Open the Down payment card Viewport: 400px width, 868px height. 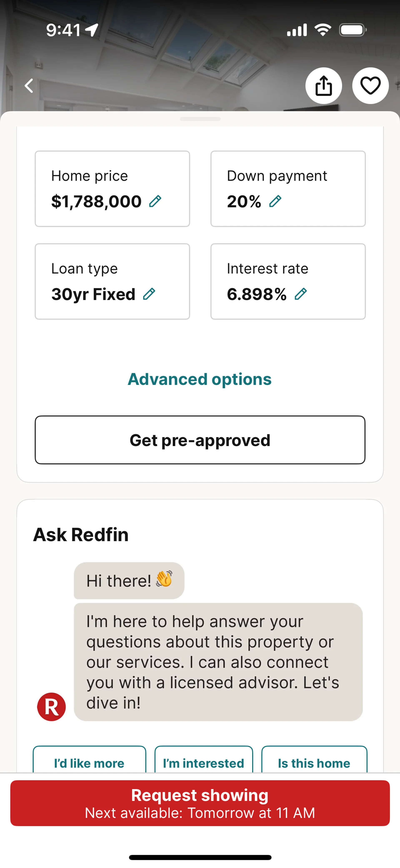pos(288,189)
